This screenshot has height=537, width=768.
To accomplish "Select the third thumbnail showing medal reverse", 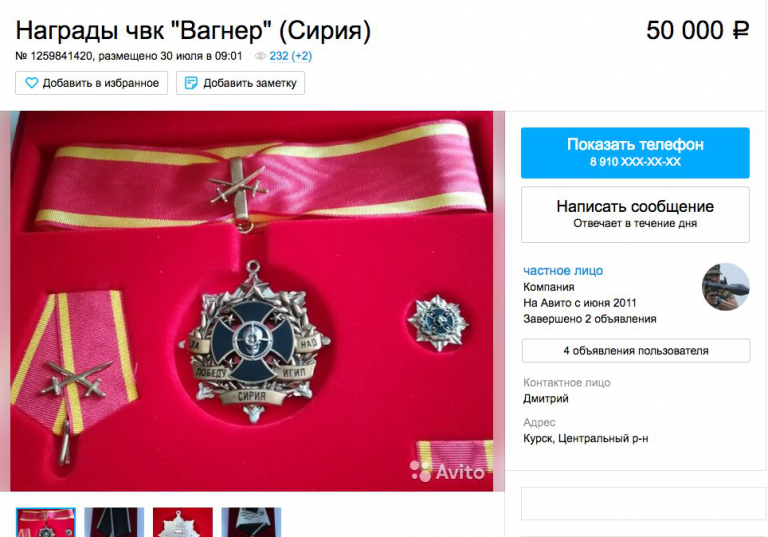I will click(183, 522).
